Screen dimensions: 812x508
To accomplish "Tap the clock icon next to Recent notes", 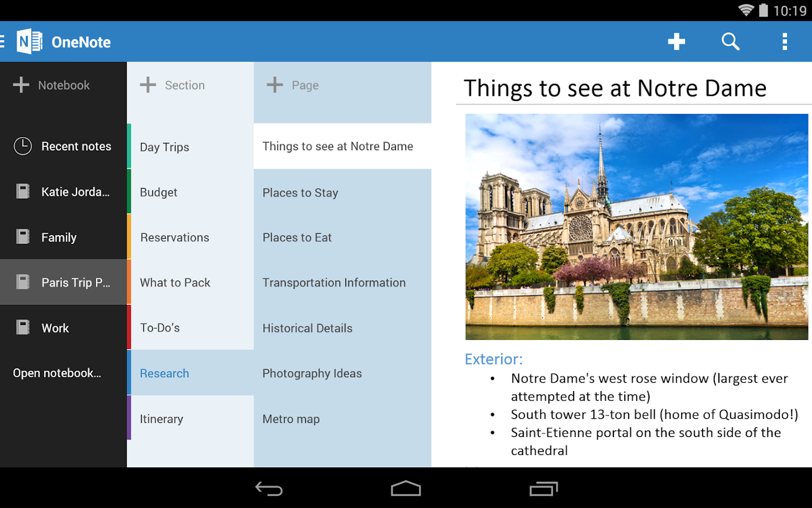I will click(22, 146).
